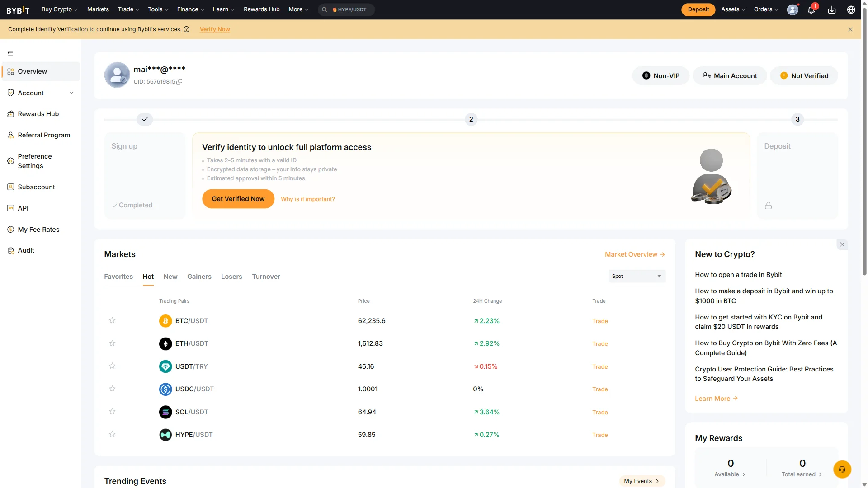Screen dimensions: 868x488
Task: Open the Spot market type dropdown
Action: pos(637,276)
